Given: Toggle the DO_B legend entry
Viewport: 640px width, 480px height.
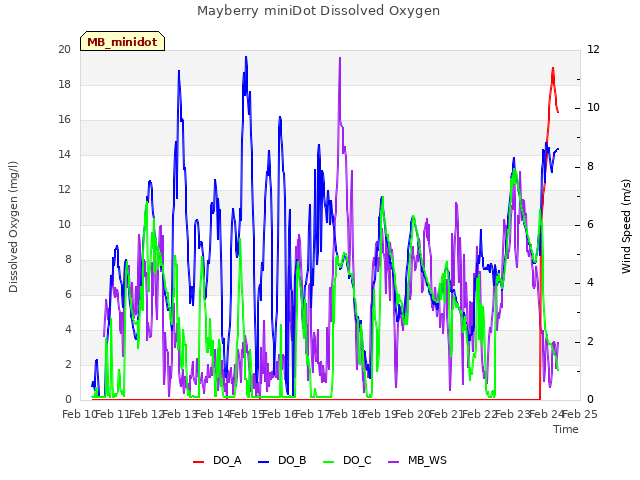Looking at the screenshot, I should [x=282, y=460].
